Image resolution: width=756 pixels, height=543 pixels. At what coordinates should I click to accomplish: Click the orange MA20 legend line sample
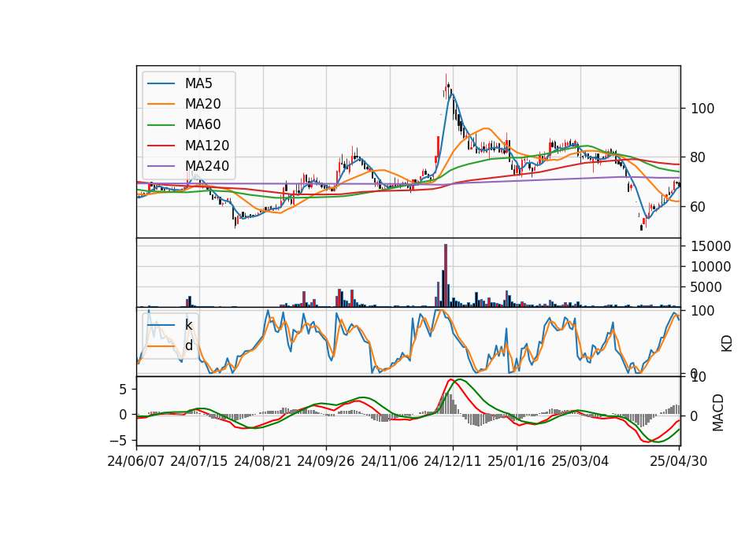coord(161,105)
